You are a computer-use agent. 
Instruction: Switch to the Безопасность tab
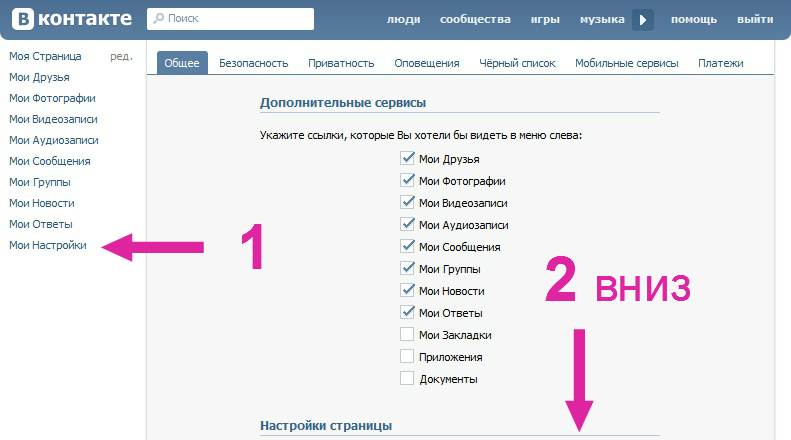pos(253,63)
